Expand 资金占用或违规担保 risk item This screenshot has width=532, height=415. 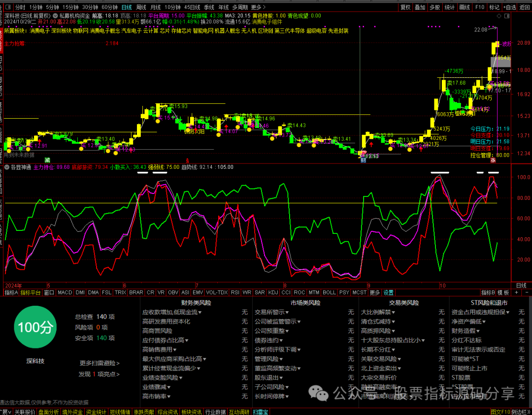click(481, 312)
